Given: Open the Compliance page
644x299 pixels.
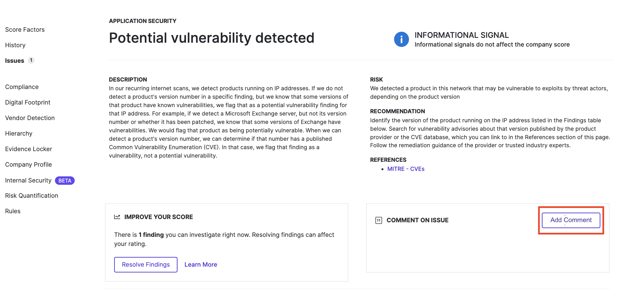Looking at the screenshot, I should tap(22, 87).
